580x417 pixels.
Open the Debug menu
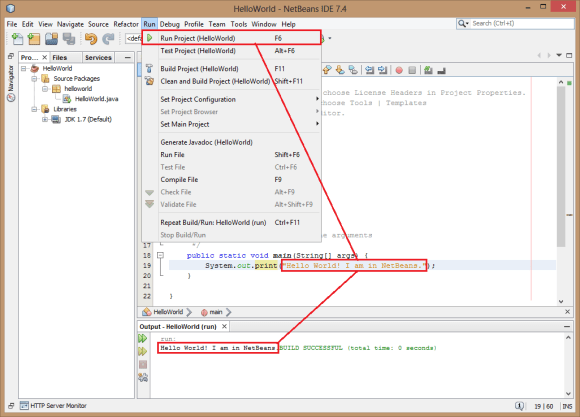point(170,24)
